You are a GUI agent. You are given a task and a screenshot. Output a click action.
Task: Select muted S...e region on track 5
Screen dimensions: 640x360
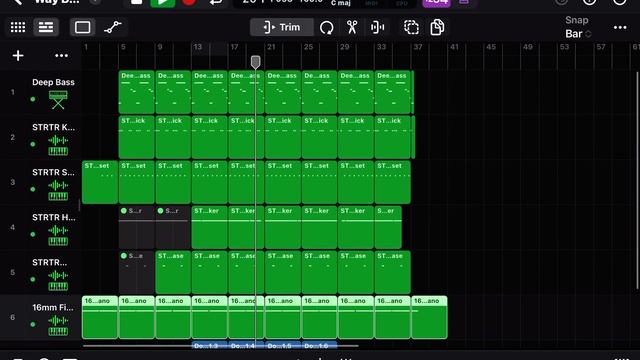[136, 272]
